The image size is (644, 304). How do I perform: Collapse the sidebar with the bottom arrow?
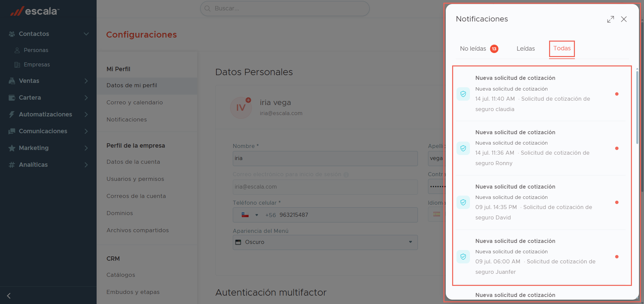tap(9, 296)
